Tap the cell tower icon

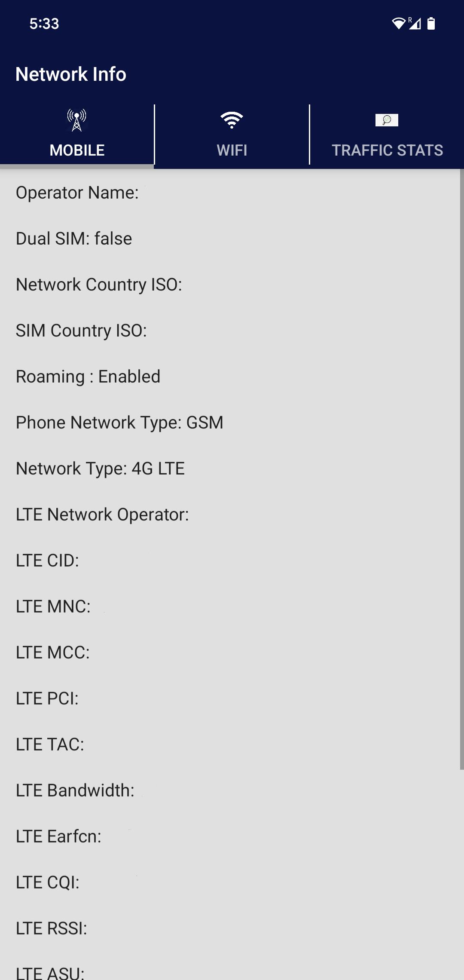[x=77, y=120]
